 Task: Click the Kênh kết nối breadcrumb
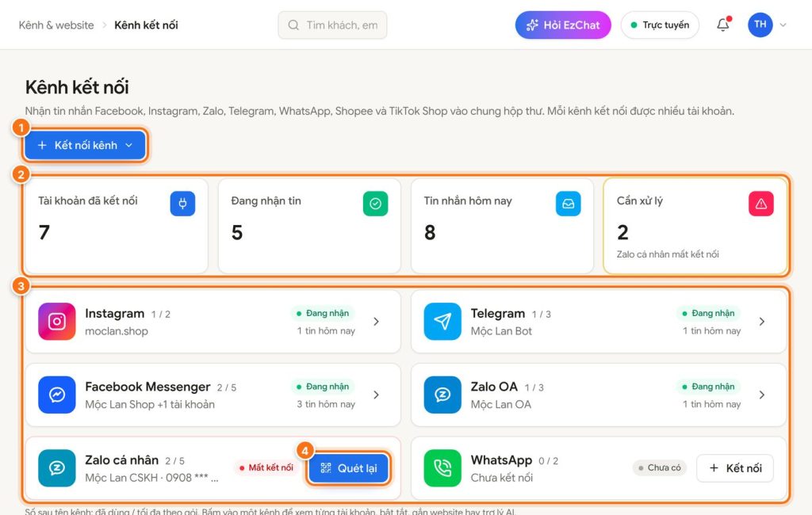146,25
